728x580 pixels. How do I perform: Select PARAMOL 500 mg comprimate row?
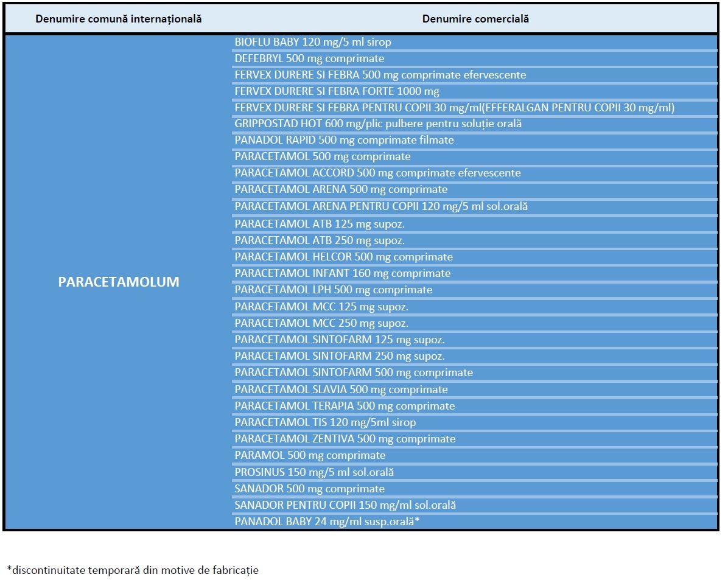475,456
